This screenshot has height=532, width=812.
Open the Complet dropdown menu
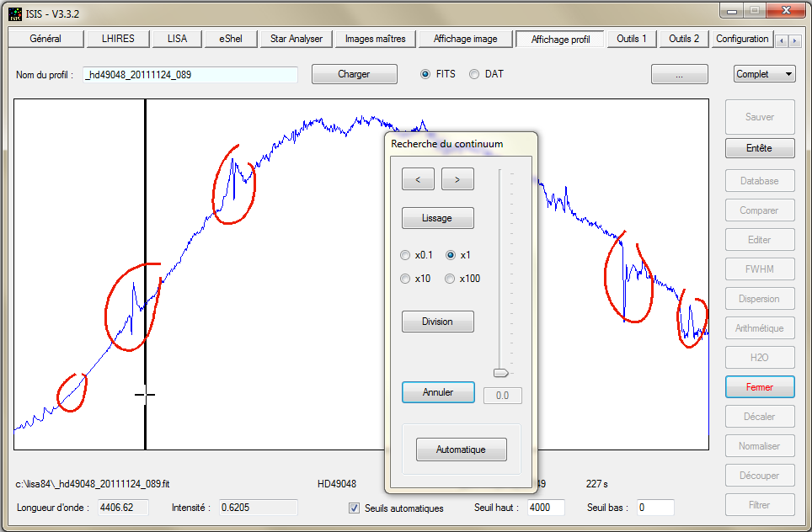[764, 74]
